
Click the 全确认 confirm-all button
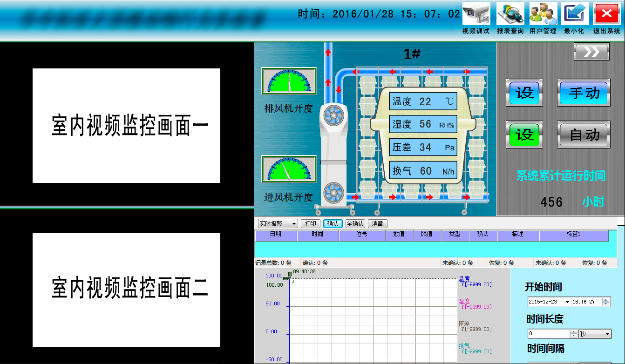(355, 224)
